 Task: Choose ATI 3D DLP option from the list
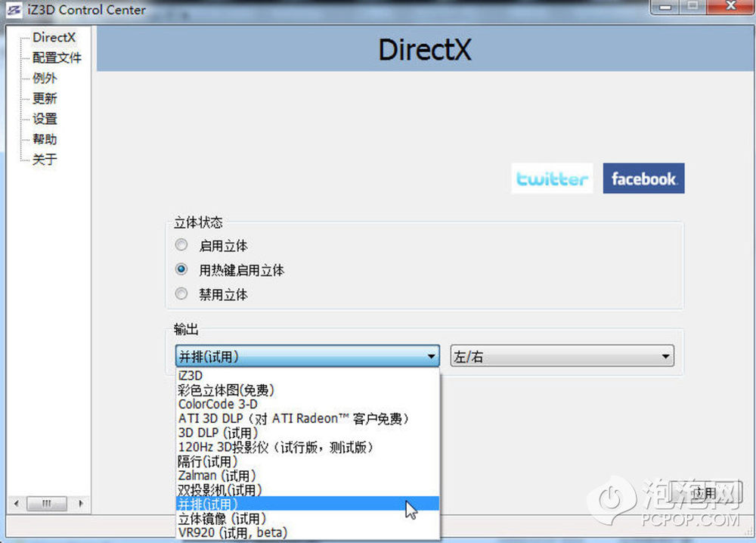(308, 418)
